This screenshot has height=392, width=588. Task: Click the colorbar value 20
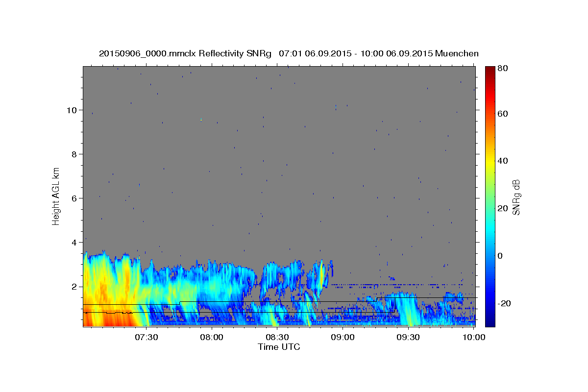[504, 208]
